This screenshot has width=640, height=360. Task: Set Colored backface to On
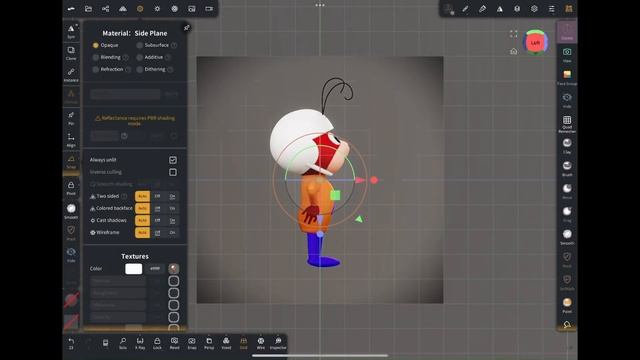point(172,209)
